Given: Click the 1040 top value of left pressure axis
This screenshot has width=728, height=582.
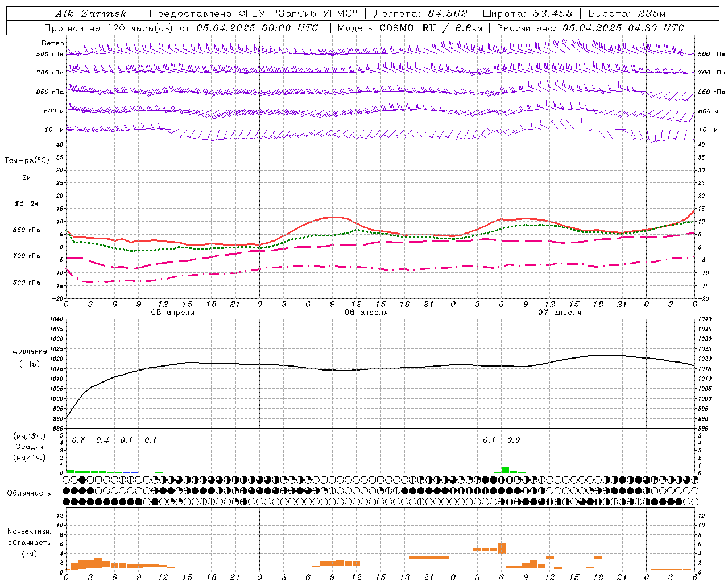Looking at the screenshot, I should click(x=56, y=319).
